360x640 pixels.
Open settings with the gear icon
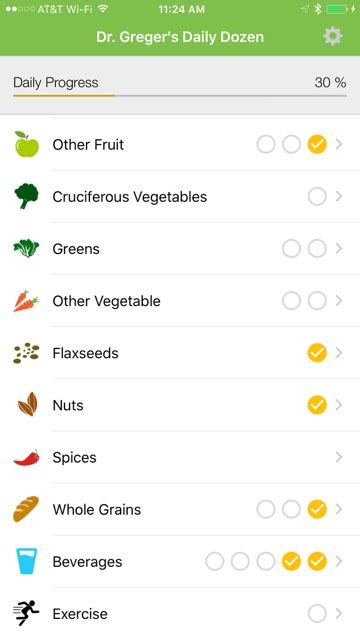(333, 36)
